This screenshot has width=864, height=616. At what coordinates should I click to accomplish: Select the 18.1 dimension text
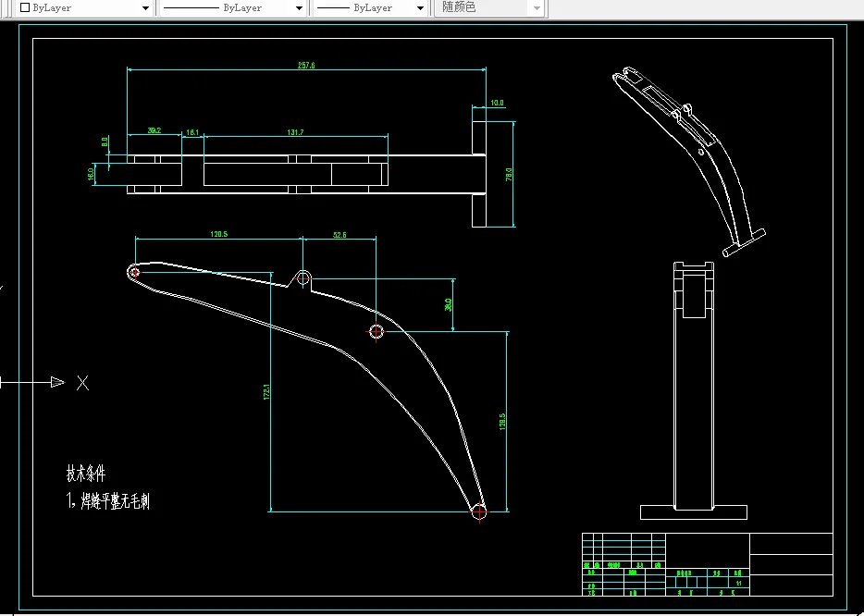pyautogui.click(x=192, y=133)
